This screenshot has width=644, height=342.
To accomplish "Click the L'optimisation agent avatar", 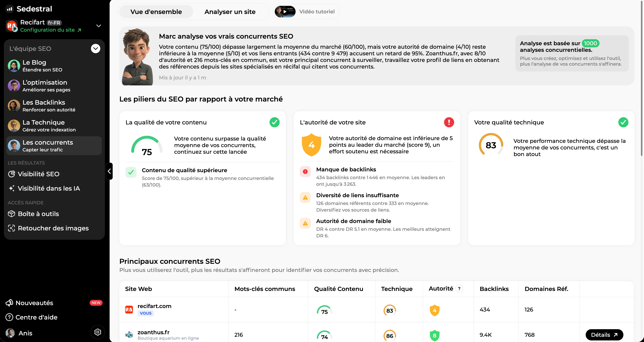I will coord(14,86).
